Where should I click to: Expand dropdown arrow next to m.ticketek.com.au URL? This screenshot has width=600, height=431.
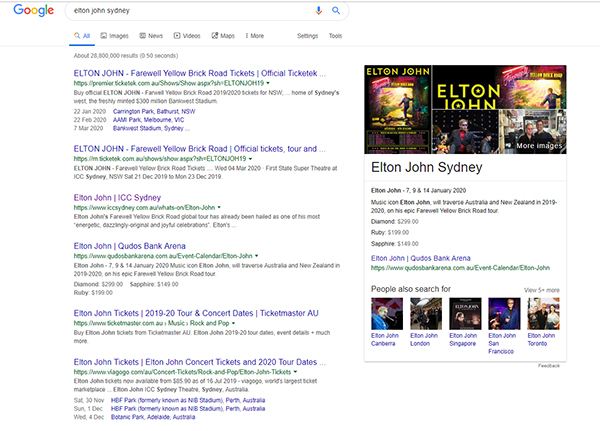pos(250,158)
